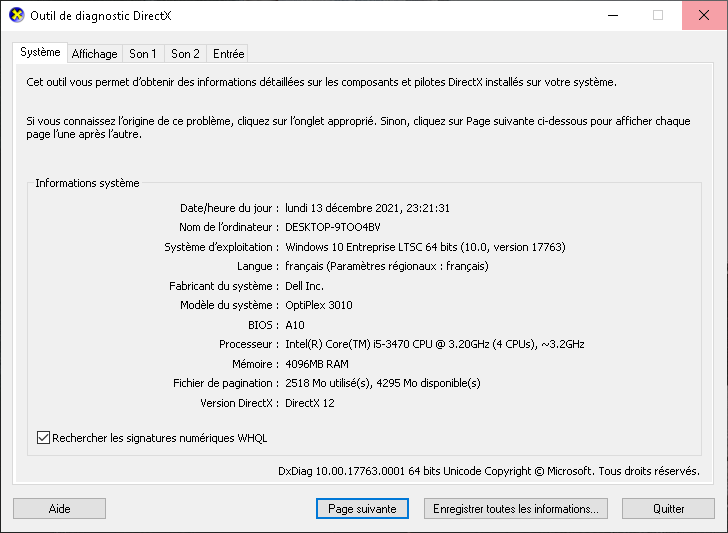Click the DirectX 12 version value
Screen dimensions: 728x533
310,403
